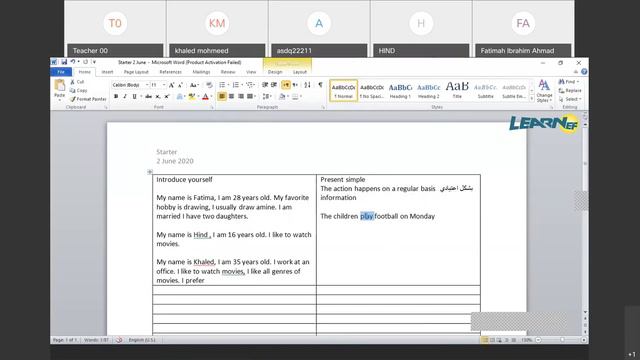Switch to the Insert tab
Image resolution: width=640 pixels, height=360 pixels.
click(107, 72)
